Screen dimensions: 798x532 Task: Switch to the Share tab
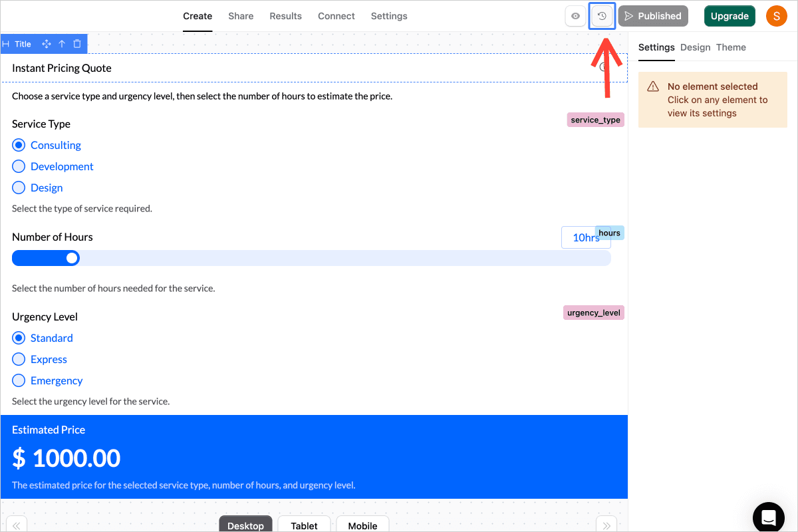click(x=241, y=16)
